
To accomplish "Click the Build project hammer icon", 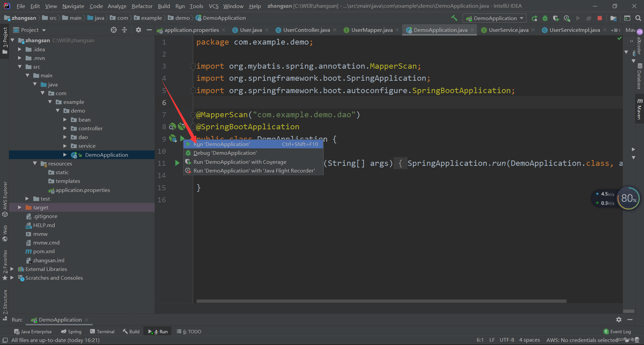I will (454, 18).
